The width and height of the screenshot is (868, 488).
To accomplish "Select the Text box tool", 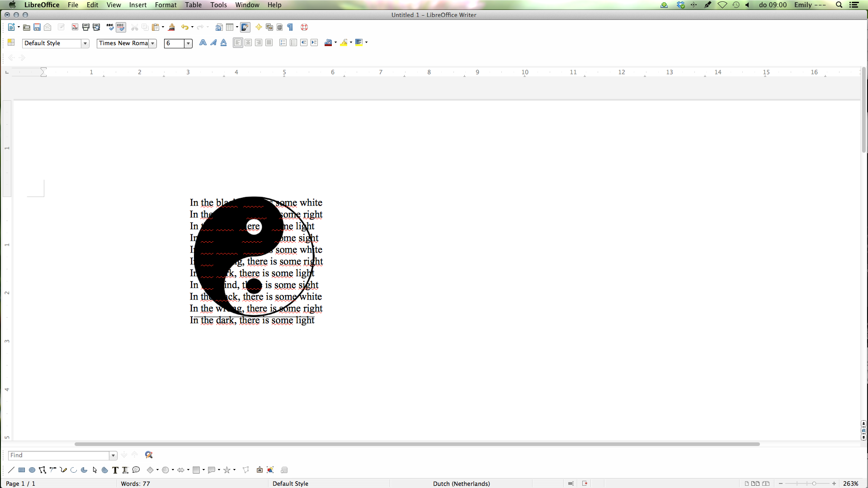I will tap(115, 470).
